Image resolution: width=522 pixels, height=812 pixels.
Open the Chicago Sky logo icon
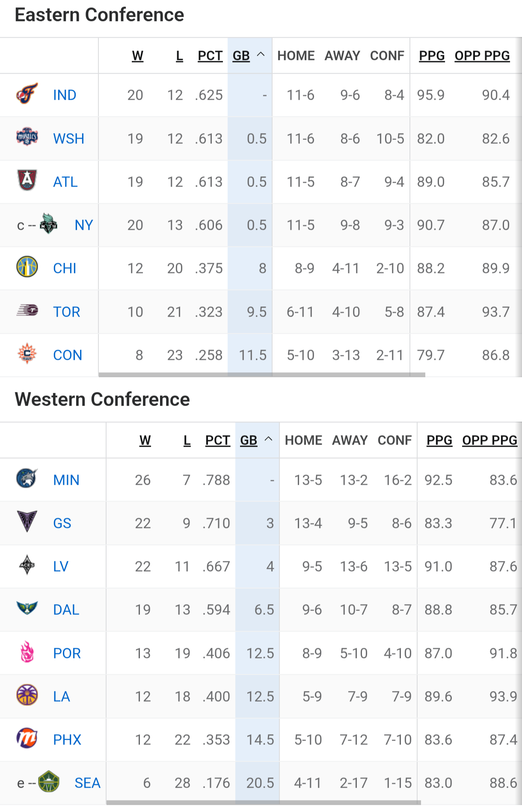pos(27,267)
